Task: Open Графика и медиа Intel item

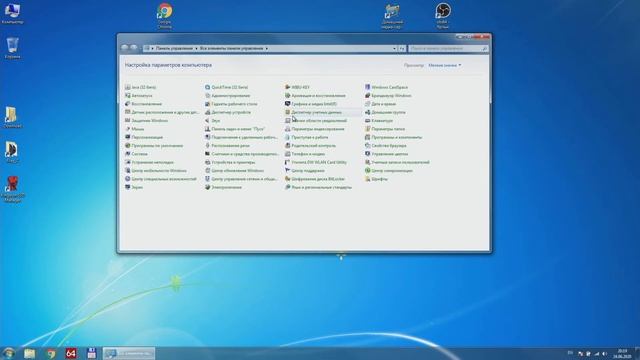Action: [x=311, y=104]
